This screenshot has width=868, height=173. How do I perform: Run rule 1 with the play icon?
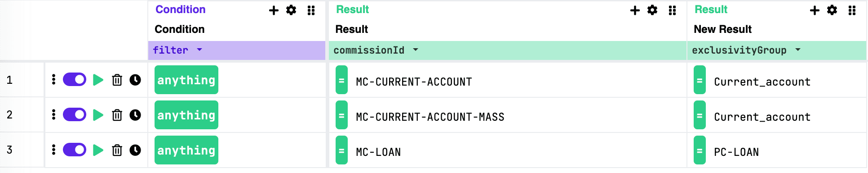click(98, 80)
